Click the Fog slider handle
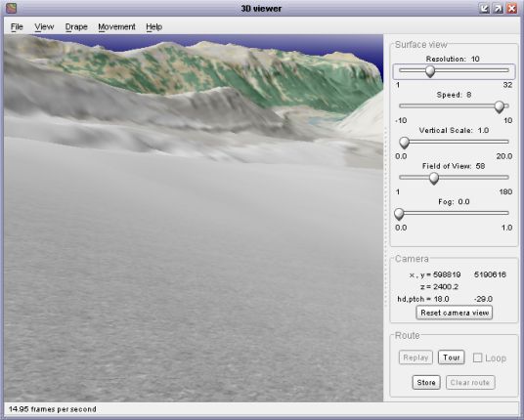This screenshot has width=524, height=420. [399, 214]
